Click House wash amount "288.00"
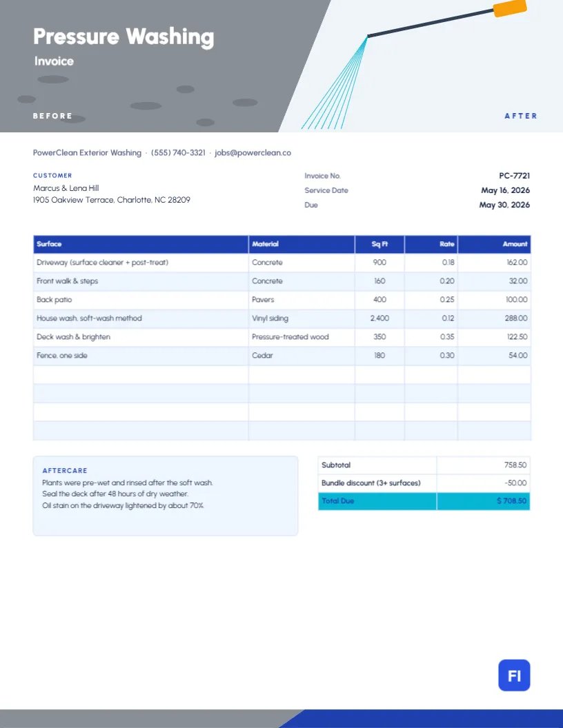 tap(516, 318)
